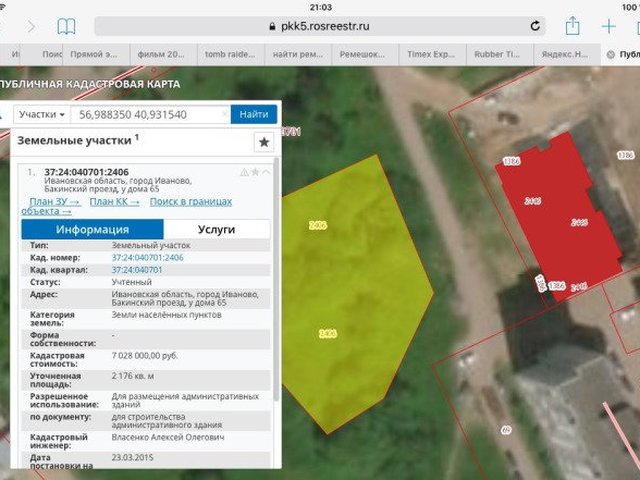Switch to the Ремешок... browser tab
This screenshot has width=640, height=480.
pos(365,54)
